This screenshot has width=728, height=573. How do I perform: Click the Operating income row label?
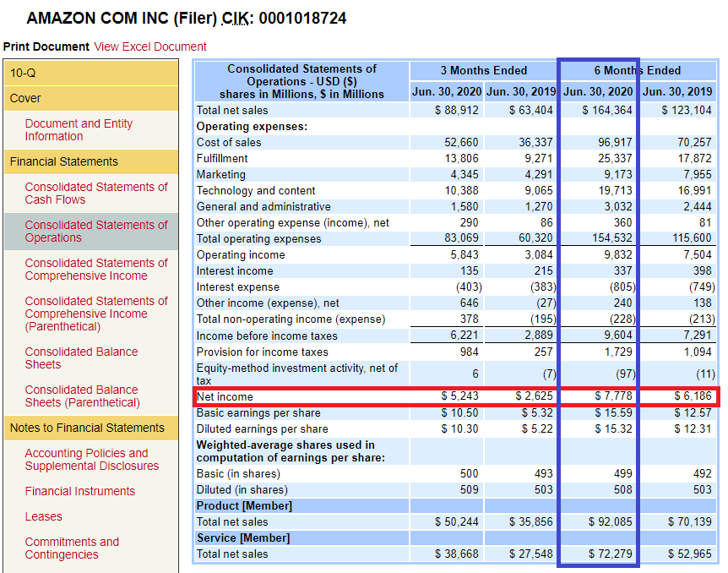tap(241, 254)
